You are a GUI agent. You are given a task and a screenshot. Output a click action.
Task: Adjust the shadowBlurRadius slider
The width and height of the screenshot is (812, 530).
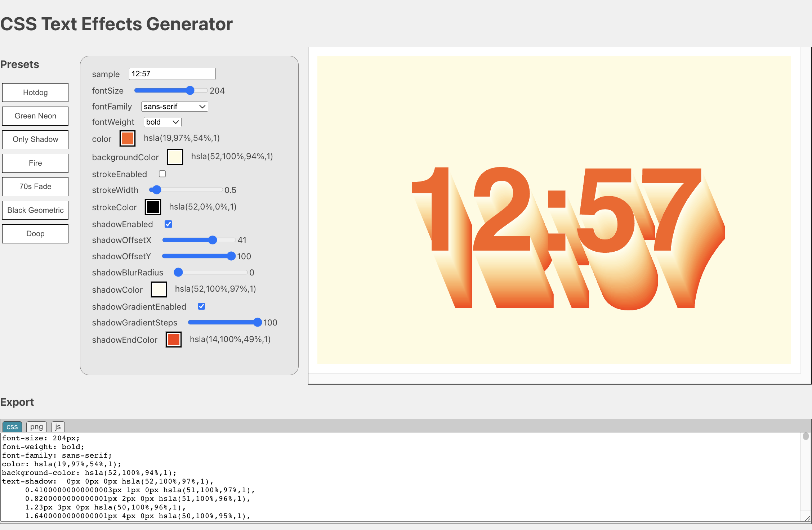pos(178,273)
